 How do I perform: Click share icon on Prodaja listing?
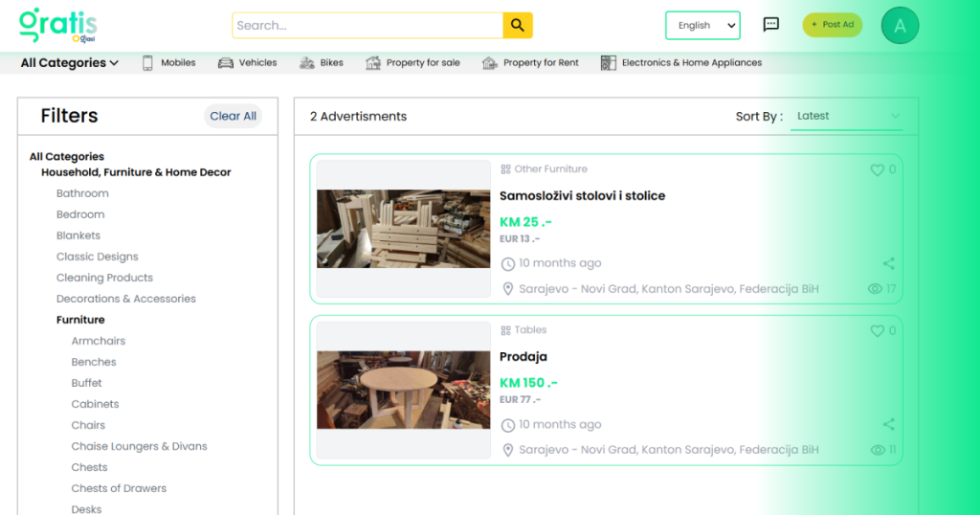888,424
